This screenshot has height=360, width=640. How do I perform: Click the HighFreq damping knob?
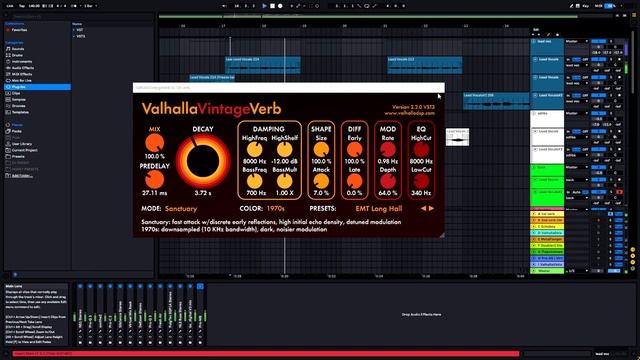254,149
